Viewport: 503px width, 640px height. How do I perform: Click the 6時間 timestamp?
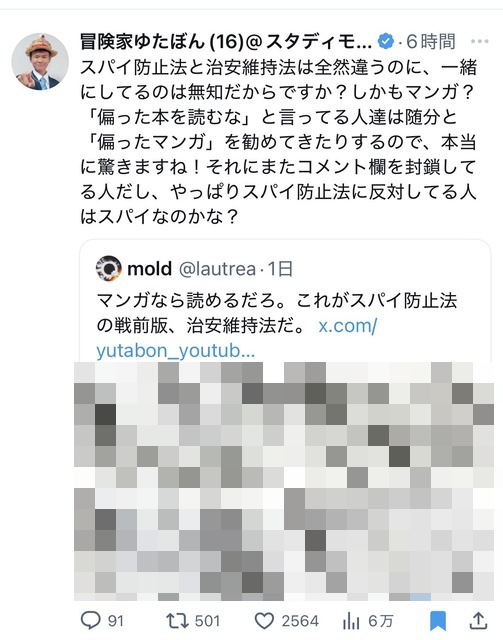(x=431, y=41)
